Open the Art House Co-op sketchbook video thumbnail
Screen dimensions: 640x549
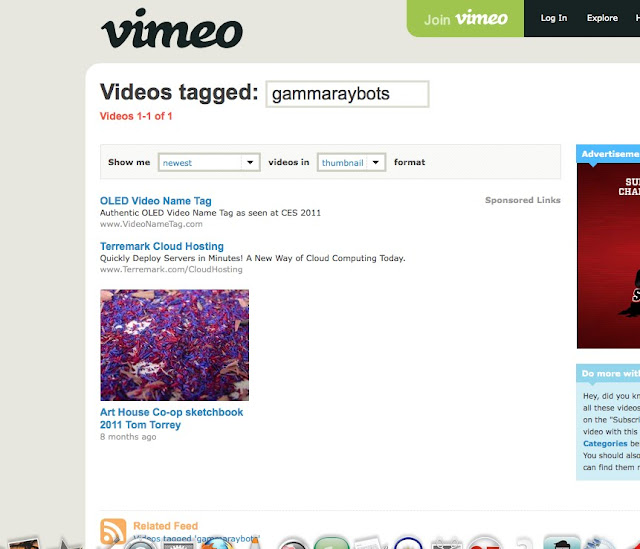click(174, 345)
